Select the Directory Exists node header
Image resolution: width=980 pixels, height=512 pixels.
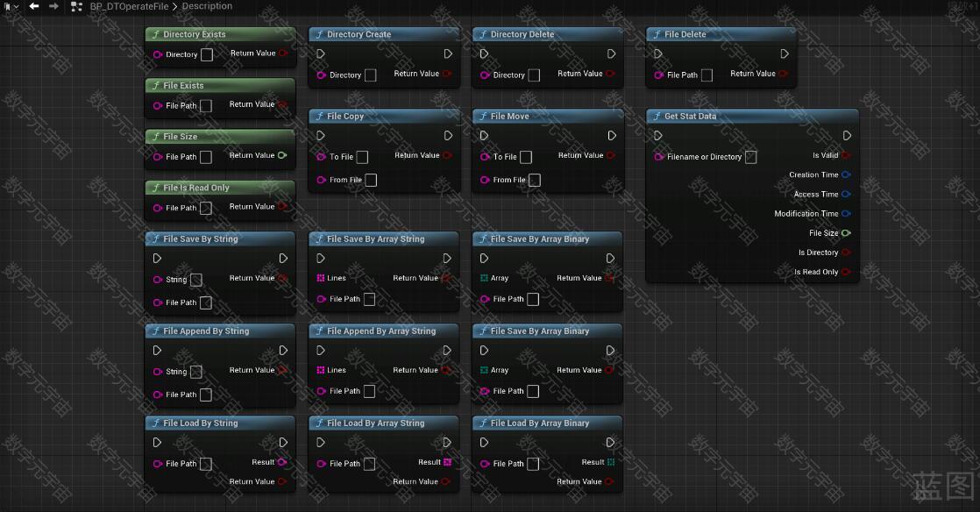pyautogui.click(x=220, y=34)
